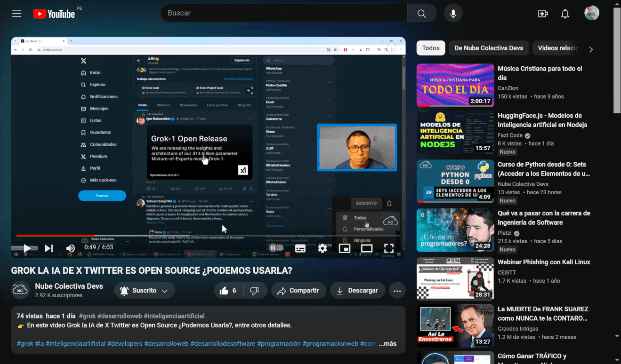Open Música Cristiana video thumbnail
Viewport: 621px width, 364px height.
point(455,86)
